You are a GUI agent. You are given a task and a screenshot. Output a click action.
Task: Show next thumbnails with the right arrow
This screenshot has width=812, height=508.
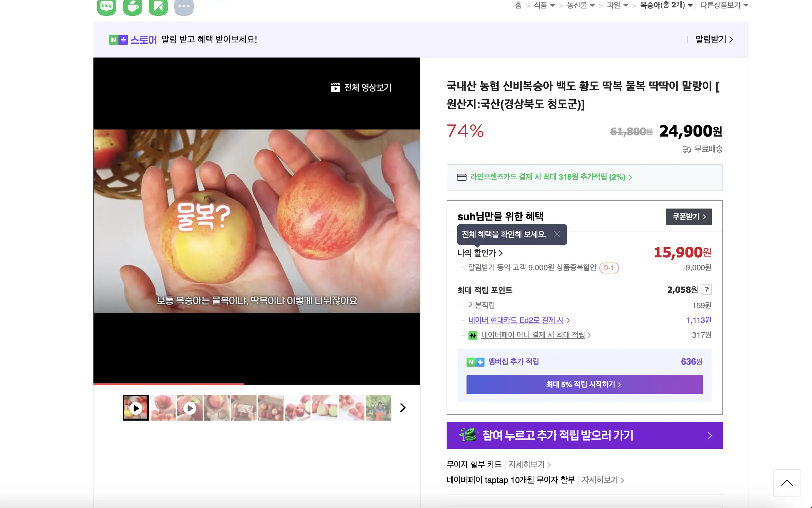[403, 407]
